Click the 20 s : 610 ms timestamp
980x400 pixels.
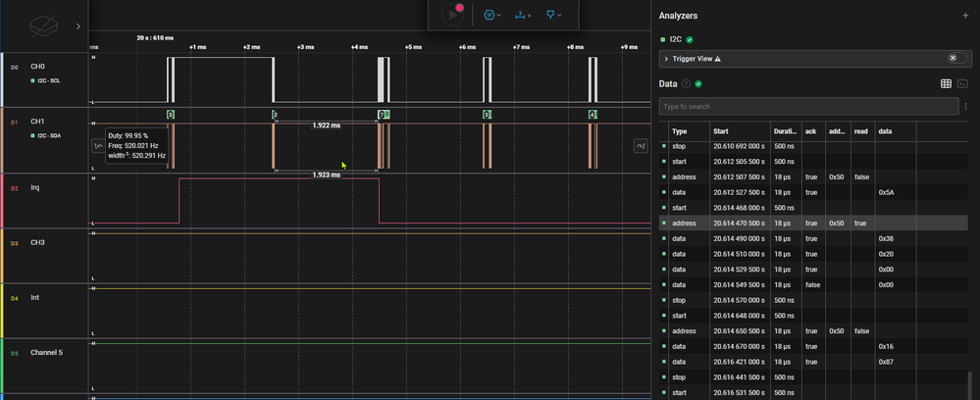coord(155,38)
